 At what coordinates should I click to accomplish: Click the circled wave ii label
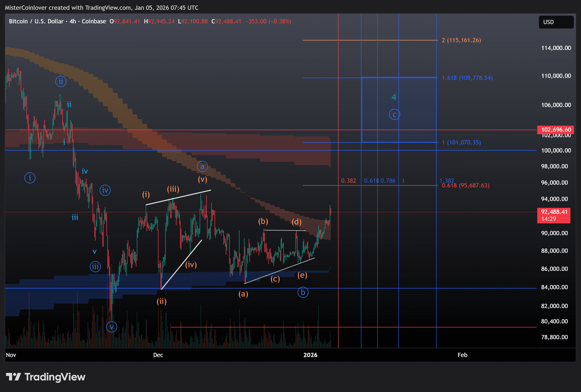point(61,81)
